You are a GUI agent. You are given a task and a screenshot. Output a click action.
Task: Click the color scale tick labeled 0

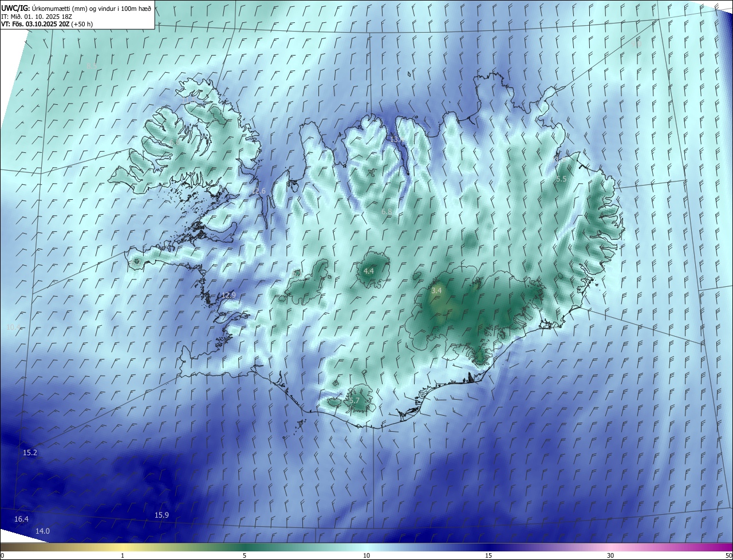(x=2, y=555)
